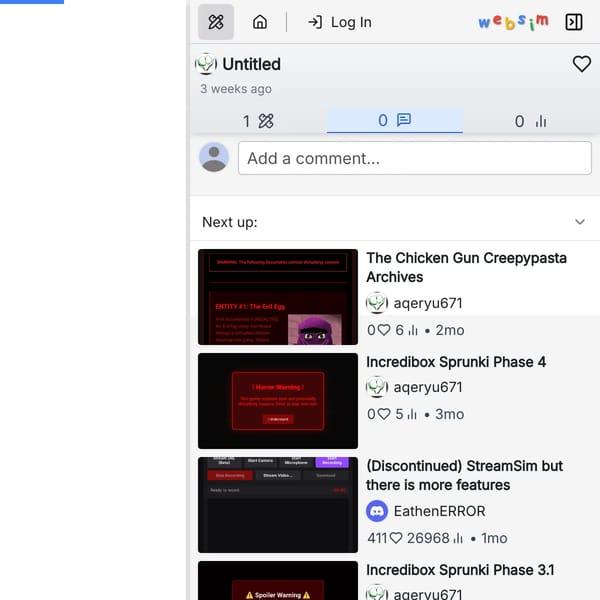Click EathenERROR's Discord avatar icon
This screenshot has height=600, width=600.
point(377,511)
